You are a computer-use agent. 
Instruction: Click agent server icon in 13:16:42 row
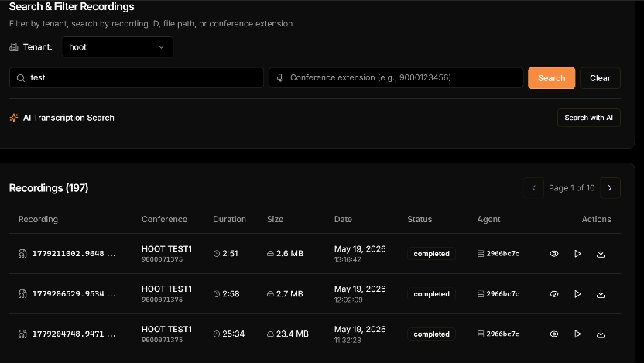[x=481, y=254]
